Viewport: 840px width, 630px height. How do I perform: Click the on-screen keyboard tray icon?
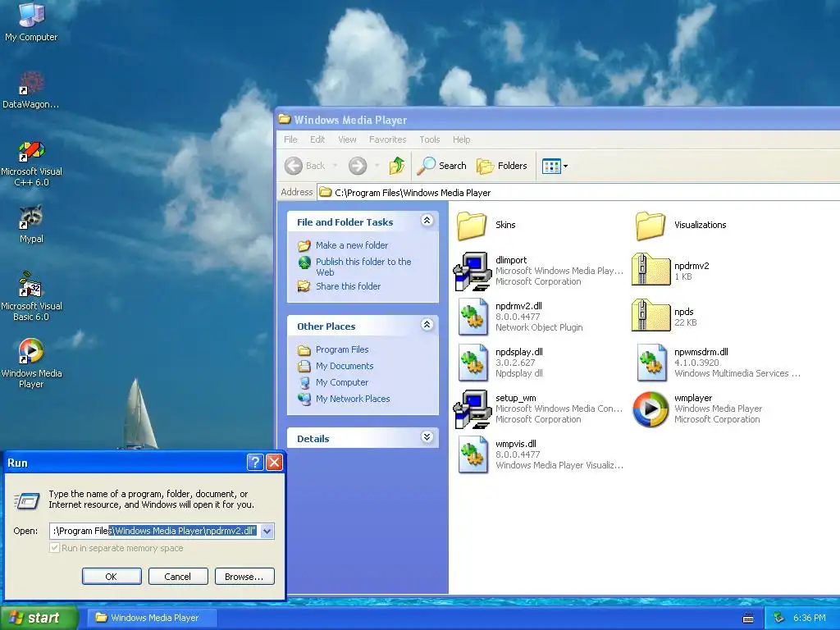(748, 619)
